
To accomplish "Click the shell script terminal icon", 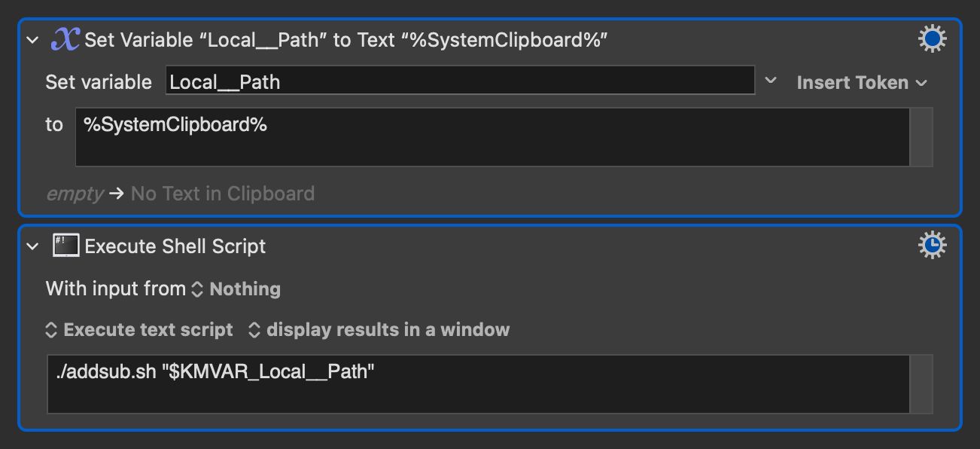I will click(x=66, y=246).
